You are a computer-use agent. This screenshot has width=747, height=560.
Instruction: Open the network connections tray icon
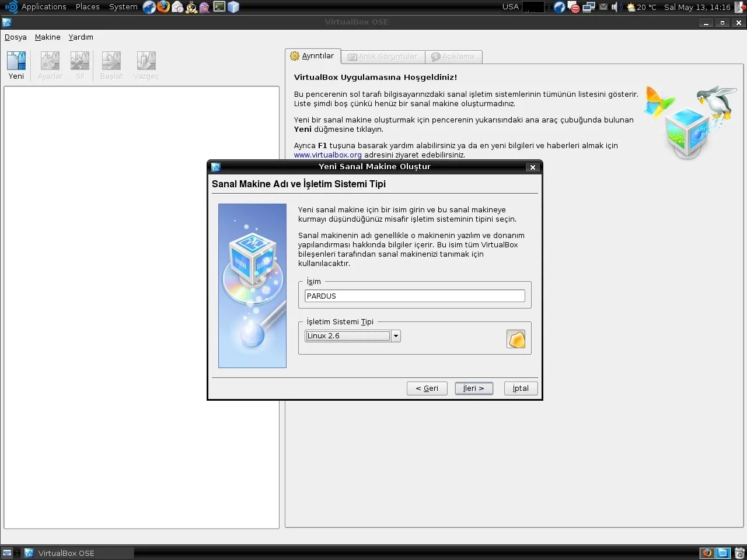click(589, 7)
